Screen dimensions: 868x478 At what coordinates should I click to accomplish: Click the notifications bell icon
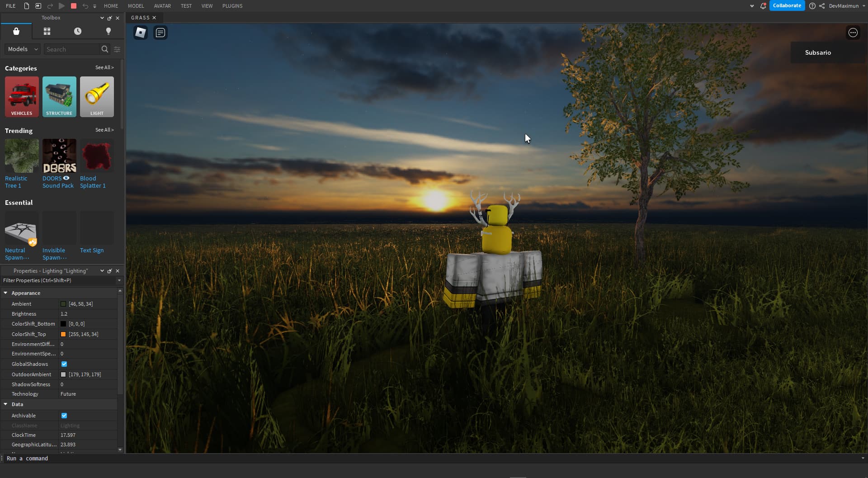point(763,6)
